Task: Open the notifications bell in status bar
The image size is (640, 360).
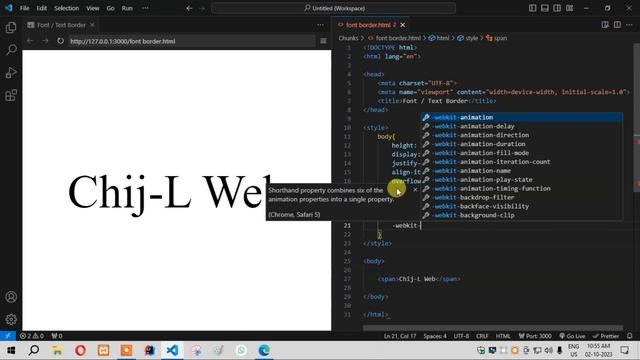Action: tap(630, 336)
